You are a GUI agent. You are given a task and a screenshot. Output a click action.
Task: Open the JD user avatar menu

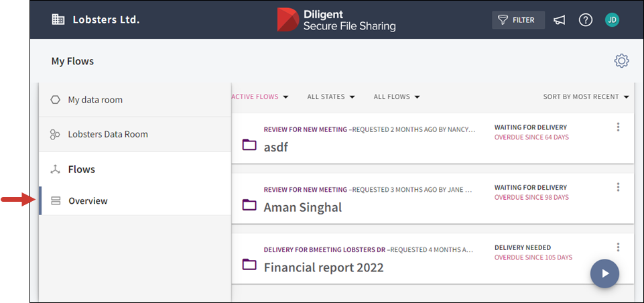611,20
